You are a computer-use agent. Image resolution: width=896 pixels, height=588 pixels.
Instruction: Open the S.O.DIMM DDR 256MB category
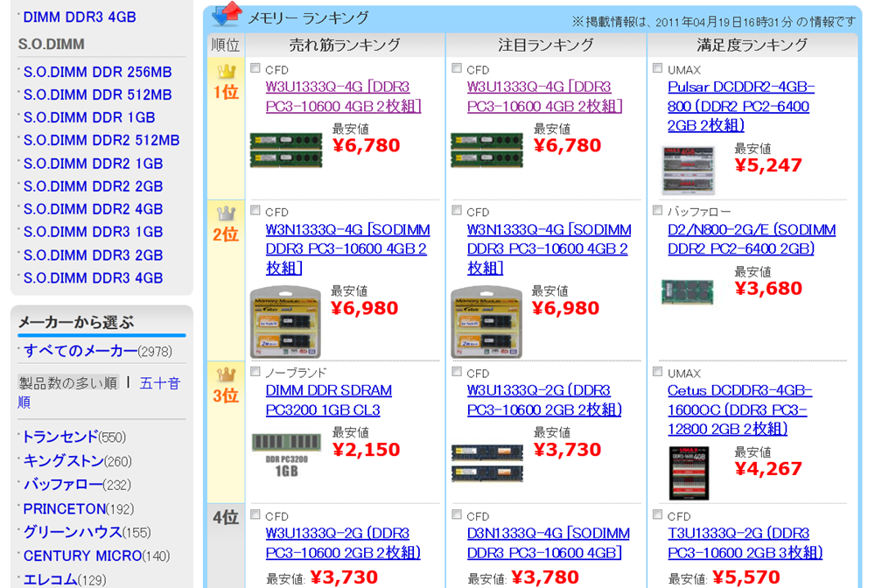coord(97,72)
